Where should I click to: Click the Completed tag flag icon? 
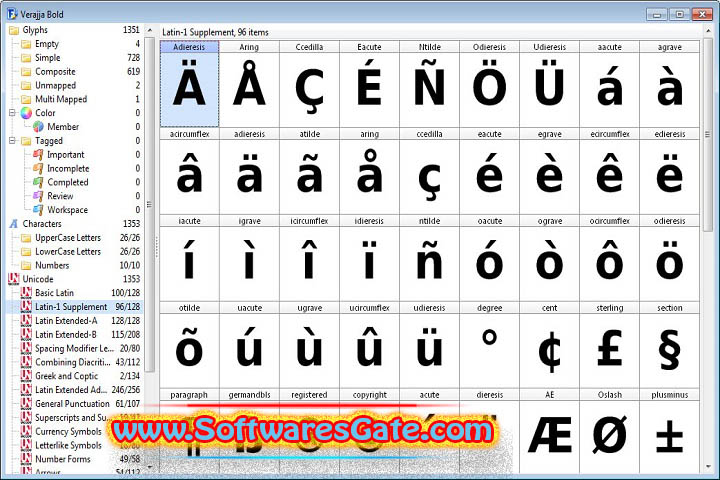38,182
